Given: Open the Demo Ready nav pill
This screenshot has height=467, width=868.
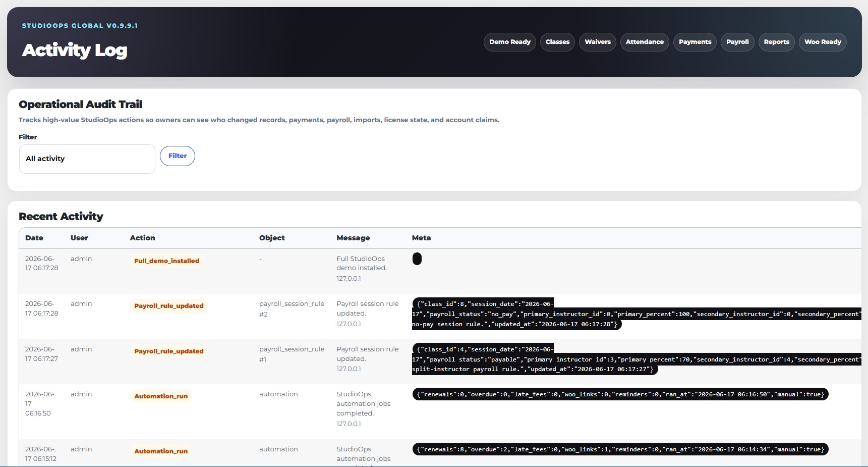Looking at the screenshot, I should click(x=510, y=42).
